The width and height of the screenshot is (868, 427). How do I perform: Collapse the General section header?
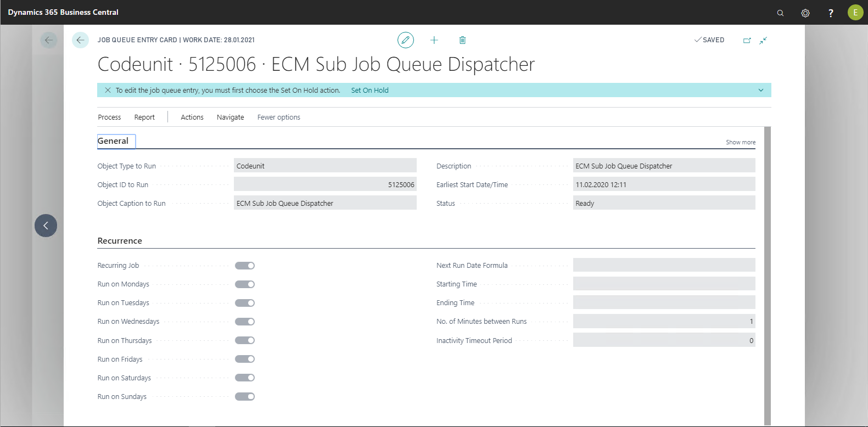tap(113, 141)
